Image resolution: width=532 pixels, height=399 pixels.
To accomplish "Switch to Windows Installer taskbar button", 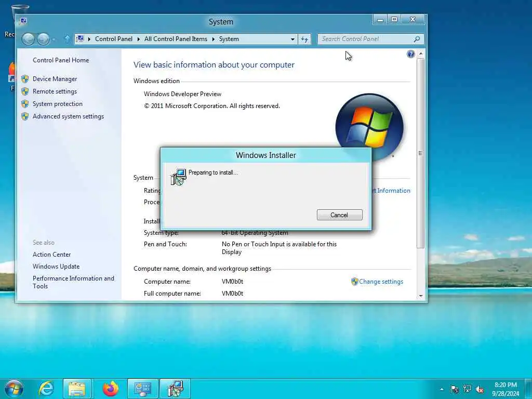I will pos(175,389).
